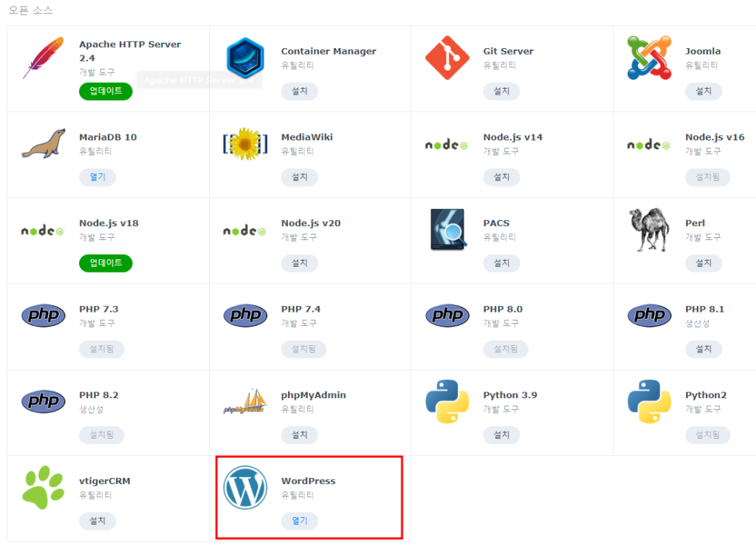The image size is (756, 546).
Task: Select the Git Server logo icon
Action: [447, 58]
